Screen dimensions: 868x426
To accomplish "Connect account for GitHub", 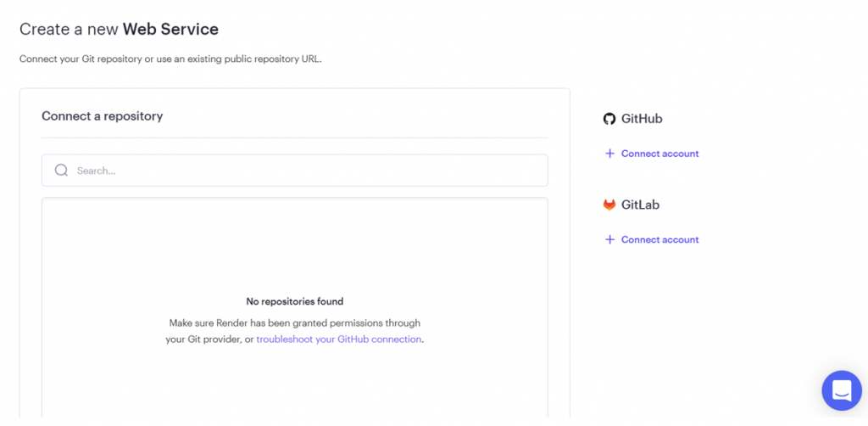I will (659, 154).
